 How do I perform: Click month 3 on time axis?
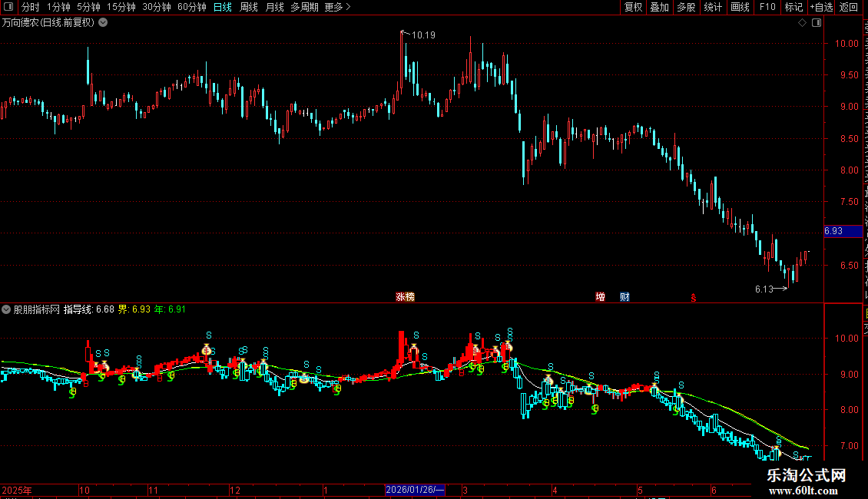coord(465,490)
